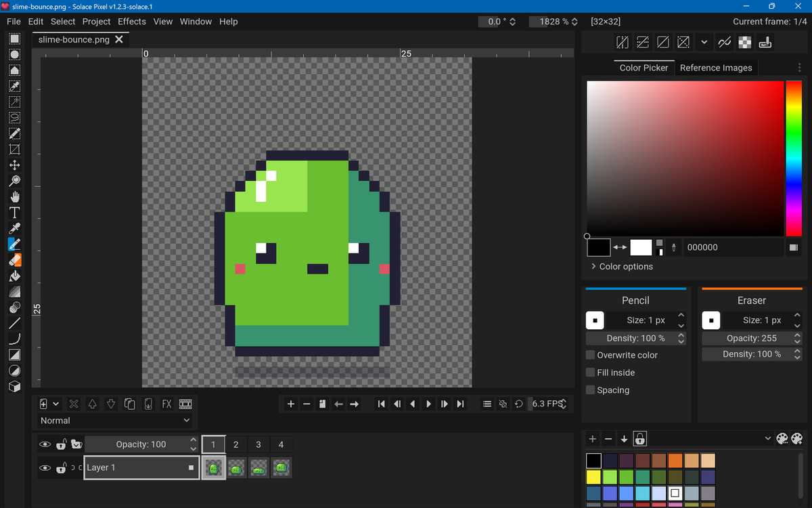The height and width of the screenshot is (508, 812).
Task: Toggle the alpha lock checkerboard icon
Action: (745, 42)
